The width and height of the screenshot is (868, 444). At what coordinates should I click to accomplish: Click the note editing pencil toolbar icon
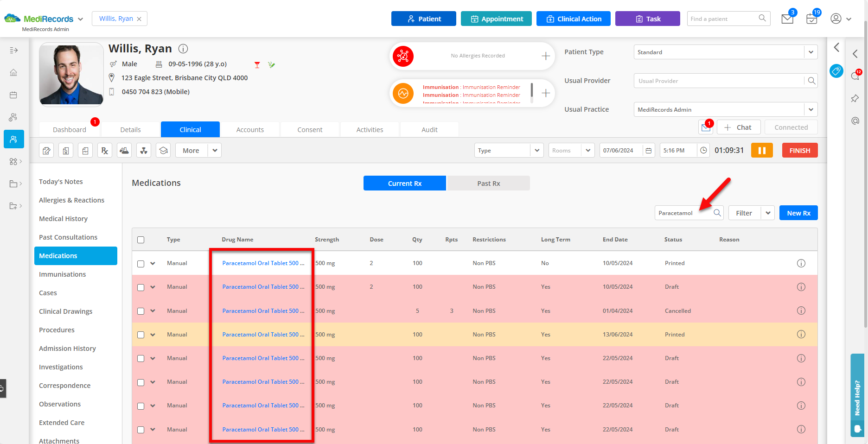point(46,150)
